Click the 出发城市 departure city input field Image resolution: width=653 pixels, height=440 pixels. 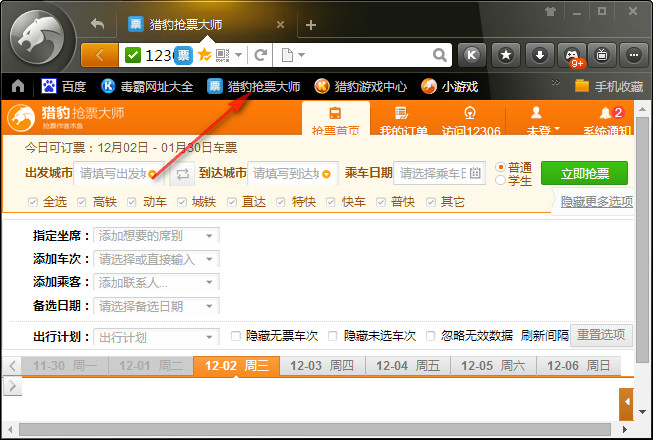click(x=113, y=174)
